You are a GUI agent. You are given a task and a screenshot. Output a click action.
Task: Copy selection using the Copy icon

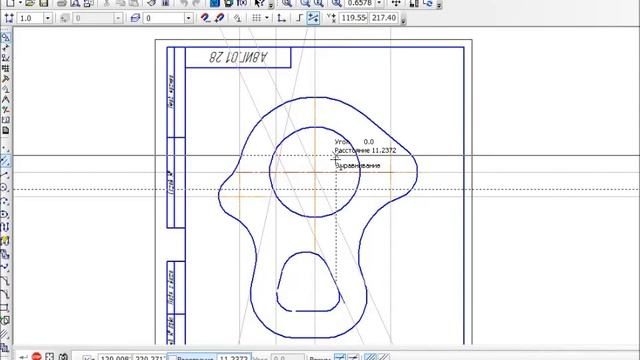pyautogui.click(x=120, y=3)
